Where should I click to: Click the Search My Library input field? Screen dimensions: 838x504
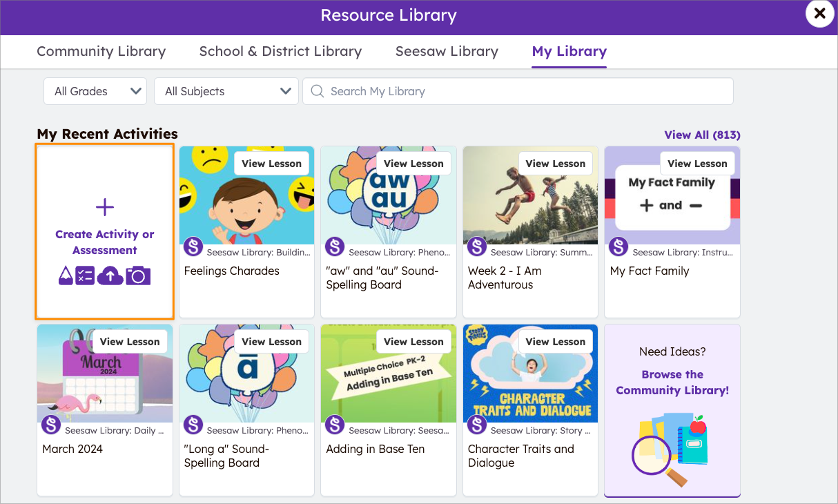518,90
